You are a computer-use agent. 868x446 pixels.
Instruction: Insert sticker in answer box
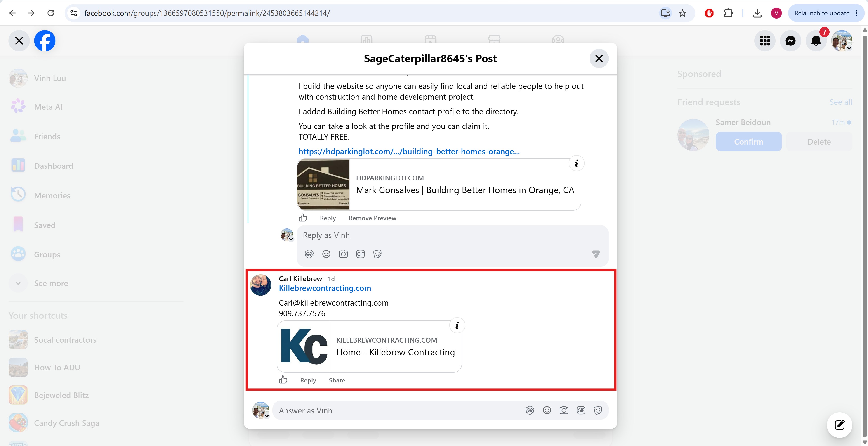point(598,410)
